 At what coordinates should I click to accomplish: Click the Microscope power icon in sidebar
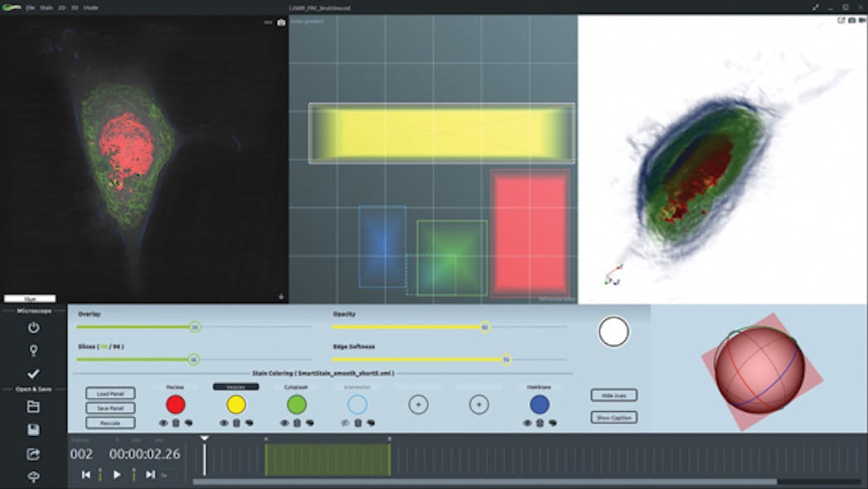click(35, 328)
